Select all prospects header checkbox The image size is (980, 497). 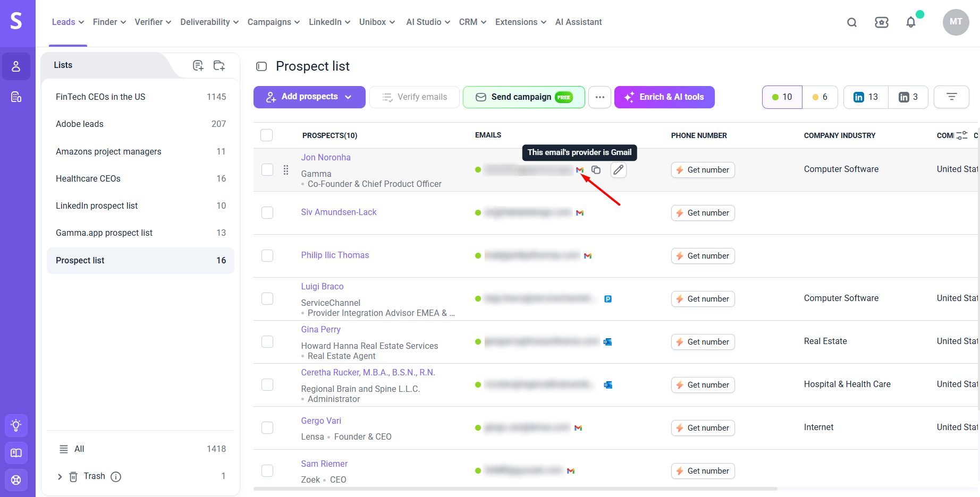point(267,135)
